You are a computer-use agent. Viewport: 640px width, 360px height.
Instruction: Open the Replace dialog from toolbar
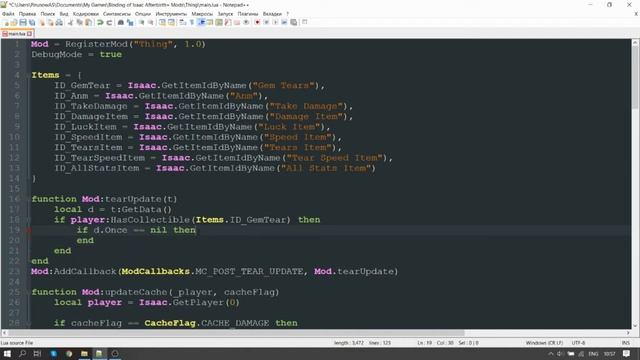tap(130, 22)
